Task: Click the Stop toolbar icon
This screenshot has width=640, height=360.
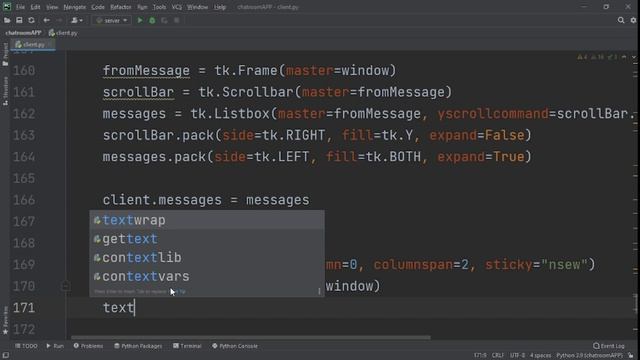Action: 176,20
